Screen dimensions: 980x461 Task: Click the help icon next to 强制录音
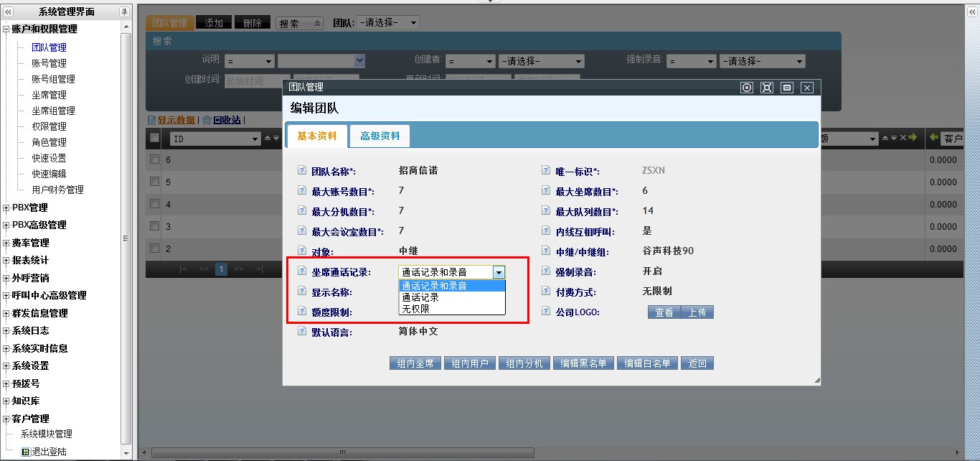pos(546,272)
